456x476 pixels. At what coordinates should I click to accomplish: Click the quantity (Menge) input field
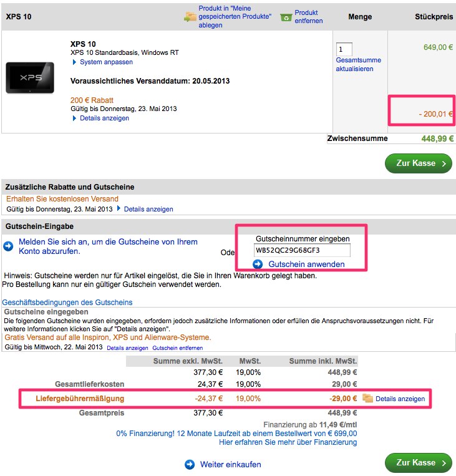pos(344,49)
